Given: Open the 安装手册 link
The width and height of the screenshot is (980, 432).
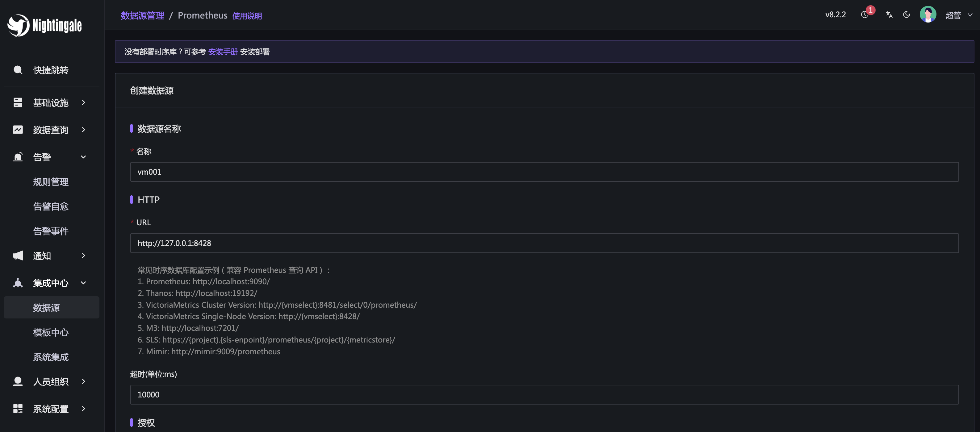Looking at the screenshot, I should point(223,52).
